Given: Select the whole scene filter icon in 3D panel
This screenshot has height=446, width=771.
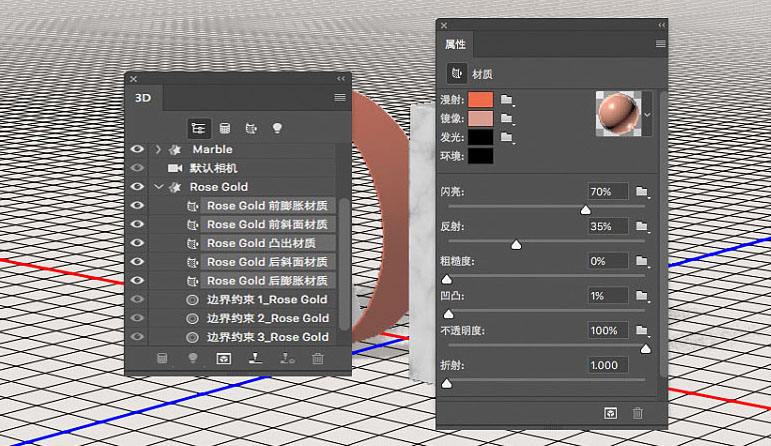Looking at the screenshot, I should point(199,129).
